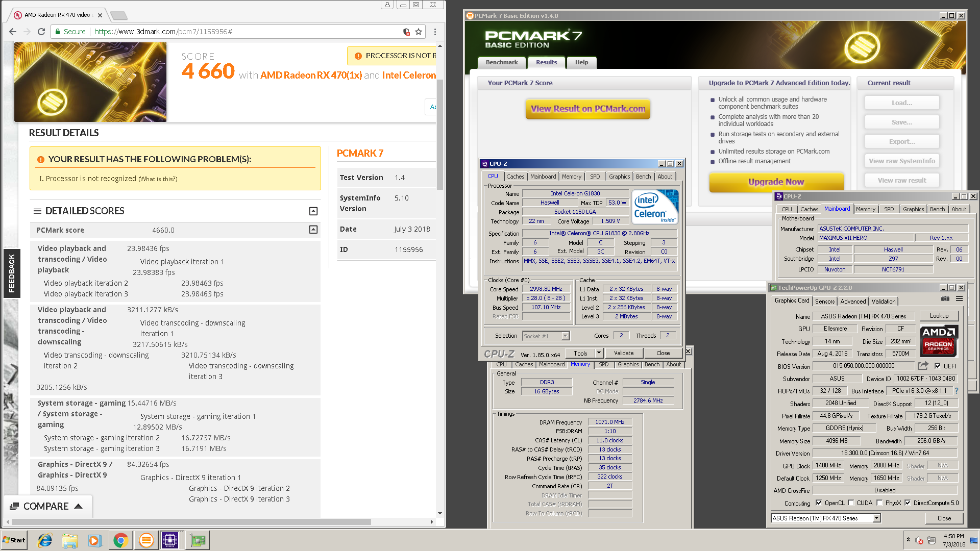The image size is (980, 551).
Task: Open the Chrome three-dot menu
Action: [435, 32]
